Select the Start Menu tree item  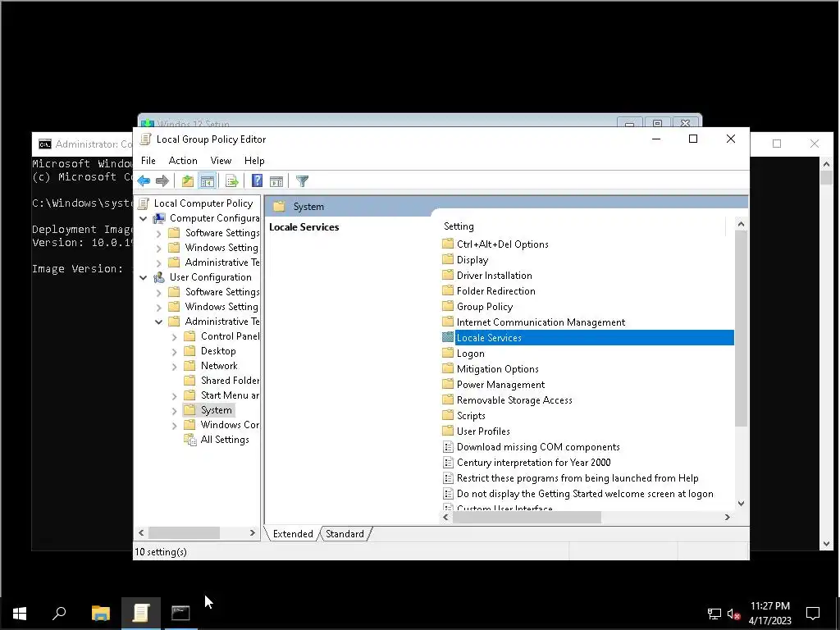(x=230, y=395)
